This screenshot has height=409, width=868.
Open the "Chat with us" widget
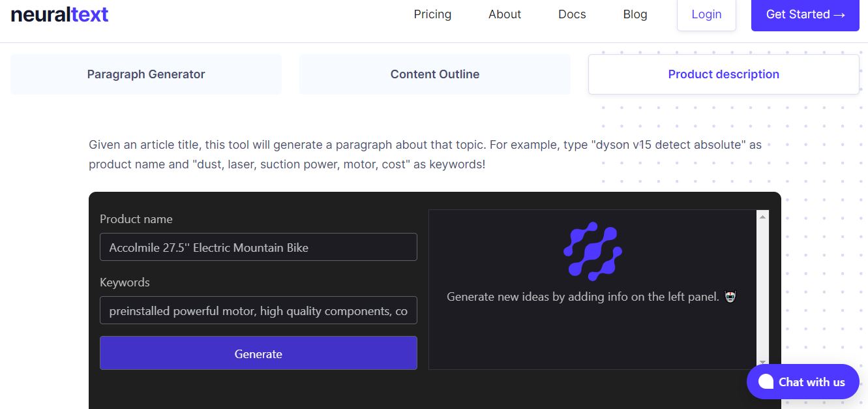pyautogui.click(x=811, y=382)
